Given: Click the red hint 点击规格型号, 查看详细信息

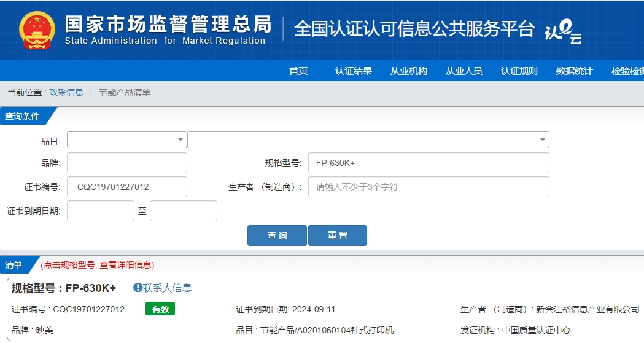Looking at the screenshot, I should tap(98, 266).
